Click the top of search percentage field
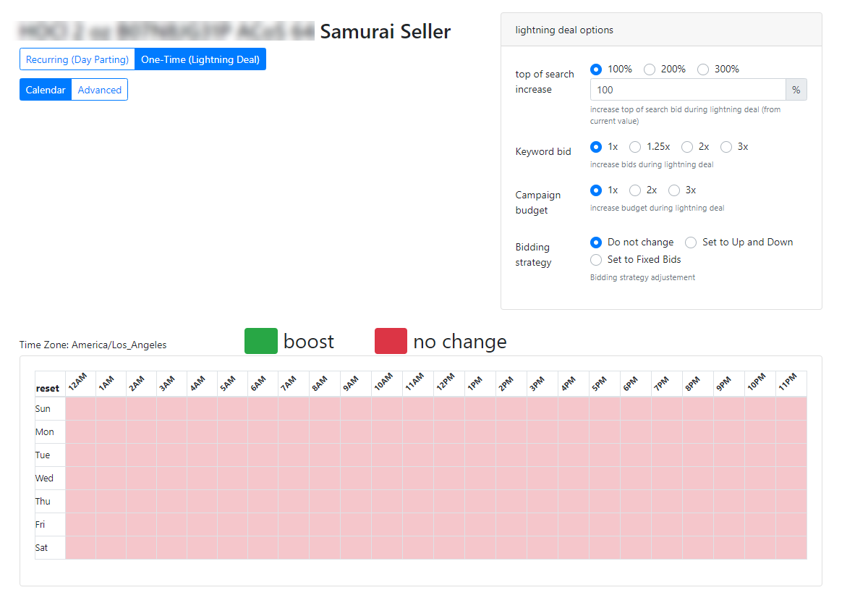This screenshot has height=590, width=868. (688, 90)
